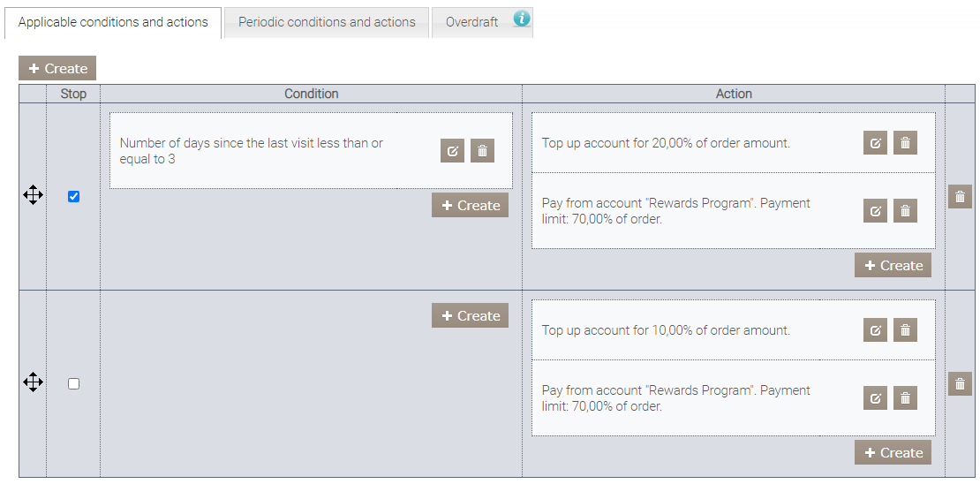Switch to Periodic conditions and actions tab
The image size is (980, 484).
[x=327, y=22]
